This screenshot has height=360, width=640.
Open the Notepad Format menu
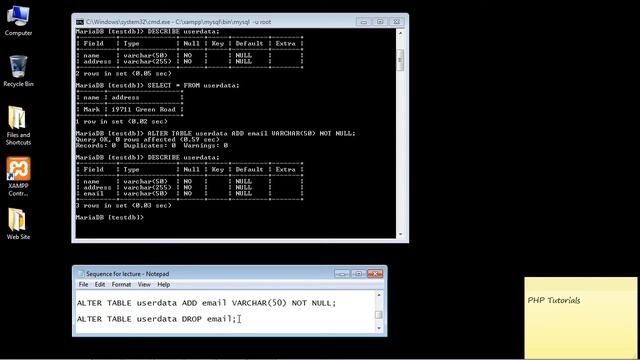coord(121,284)
